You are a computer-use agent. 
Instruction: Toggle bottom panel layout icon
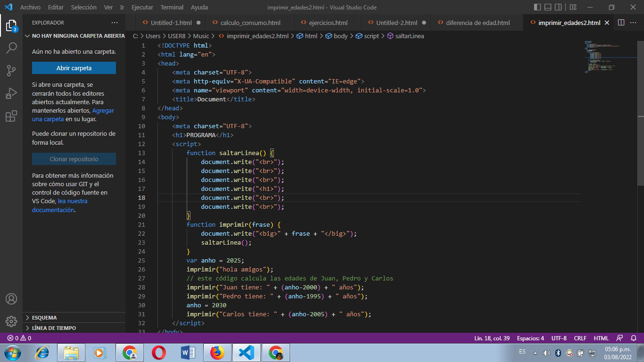coord(548,7)
